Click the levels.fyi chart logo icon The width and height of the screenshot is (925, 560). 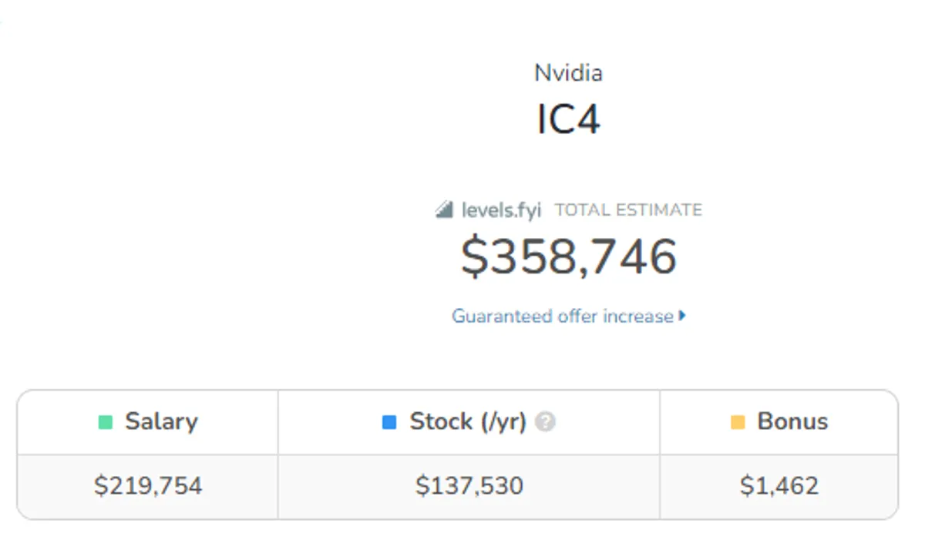pyautogui.click(x=446, y=210)
